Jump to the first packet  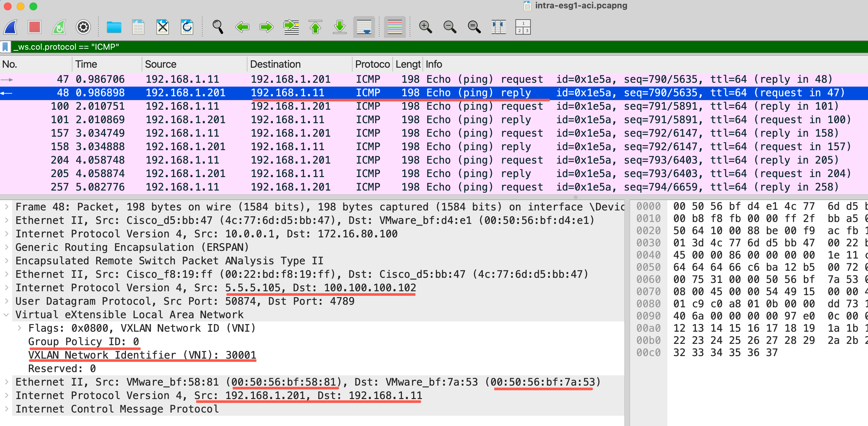[315, 27]
